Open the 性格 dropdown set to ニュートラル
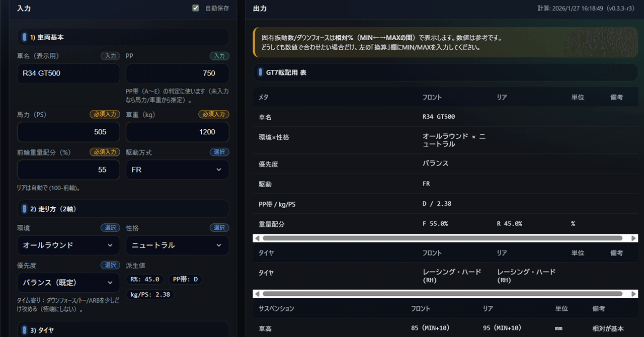The height and width of the screenshot is (337, 644). tap(177, 245)
